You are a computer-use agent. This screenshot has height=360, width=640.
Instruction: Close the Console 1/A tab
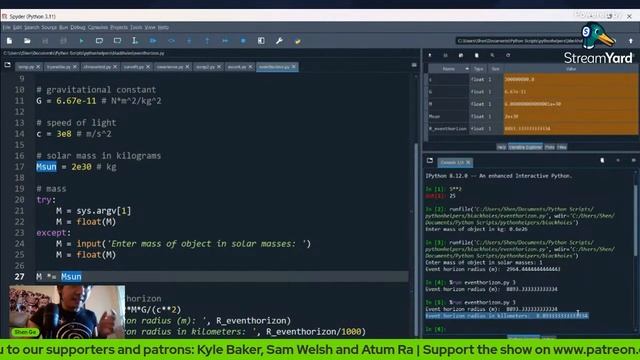click(469, 162)
